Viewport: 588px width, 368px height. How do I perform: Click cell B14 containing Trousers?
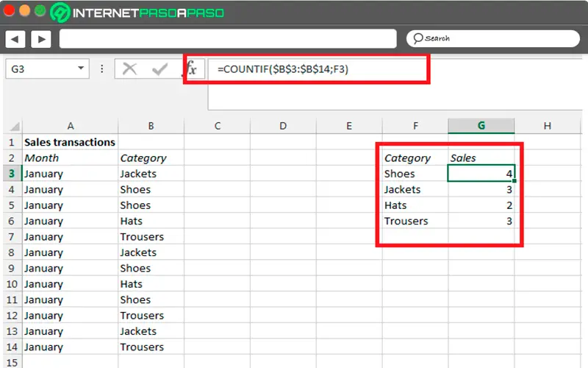click(x=151, y=347)
